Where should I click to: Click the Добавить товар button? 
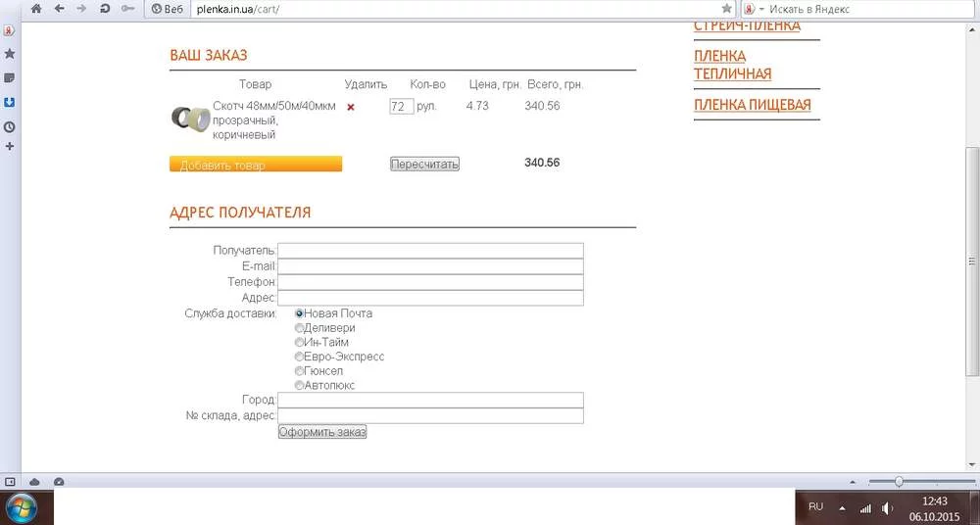[x=256, y=165]
